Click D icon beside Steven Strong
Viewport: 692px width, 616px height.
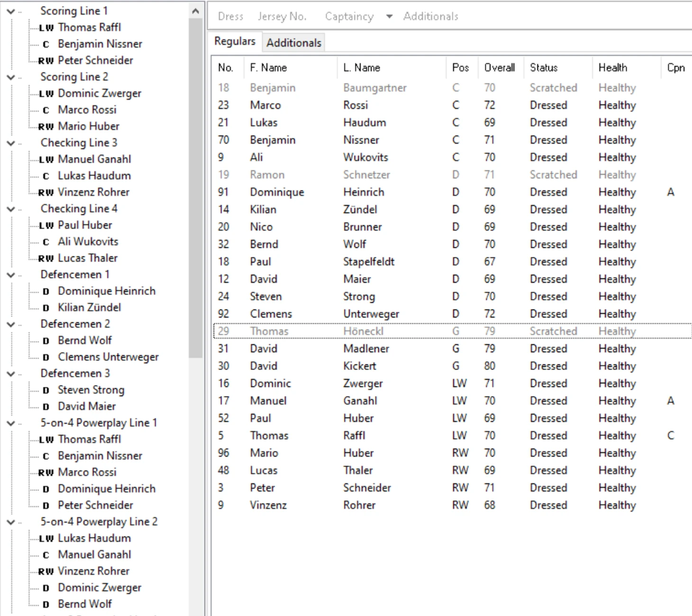pyautogui.click(x=46, y=390)
